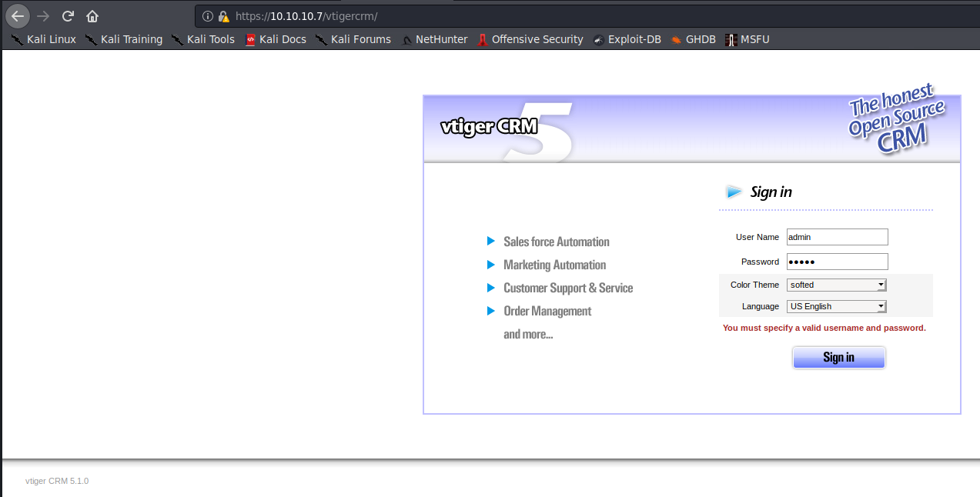
Task: Click the Color Theme label
Action: tap(754, 285)
